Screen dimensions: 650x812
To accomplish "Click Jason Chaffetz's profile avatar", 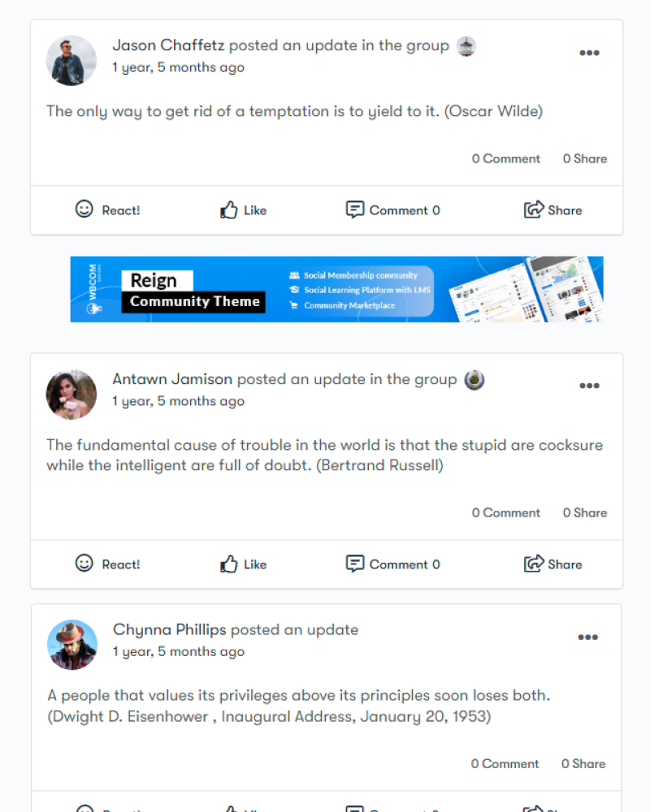I will tap(71, 61).
